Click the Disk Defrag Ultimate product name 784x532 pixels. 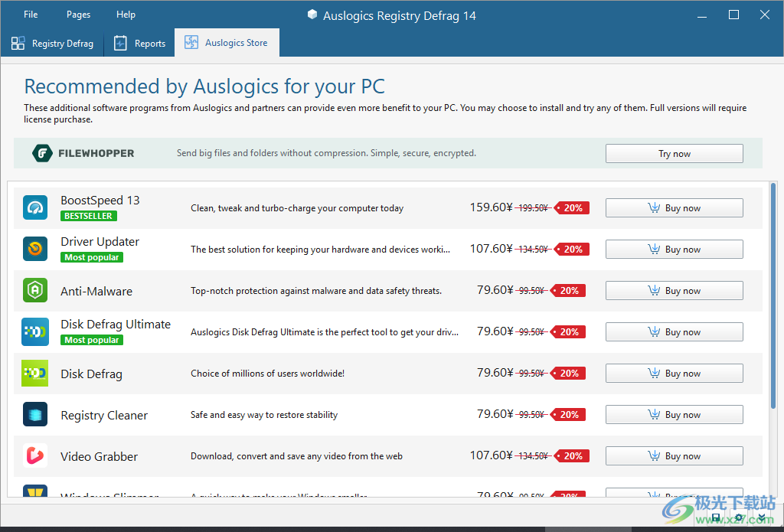pyautogui.click(x=116, y=325)
